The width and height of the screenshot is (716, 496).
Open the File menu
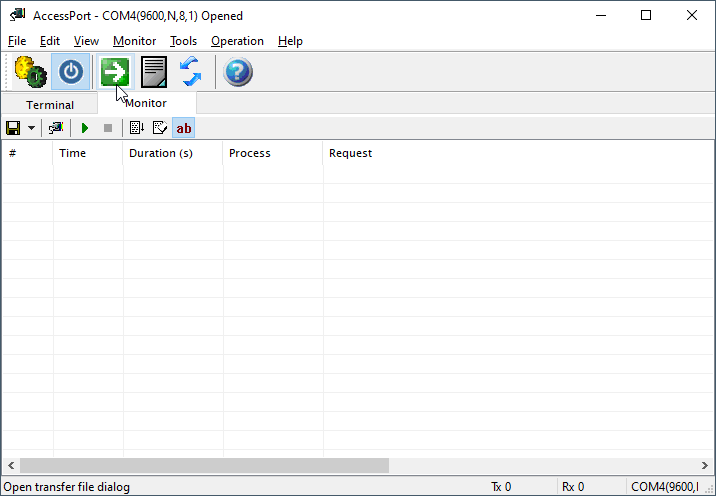[17, 41]
